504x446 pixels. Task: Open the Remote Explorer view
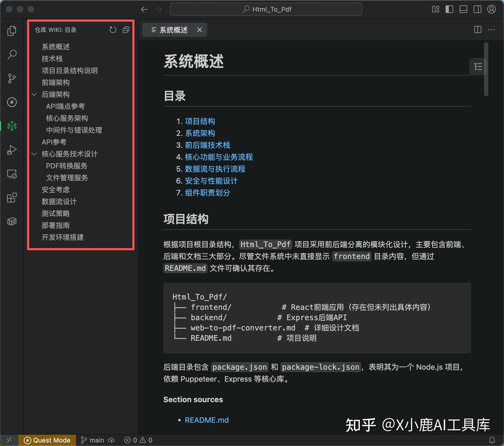(12, 174)
